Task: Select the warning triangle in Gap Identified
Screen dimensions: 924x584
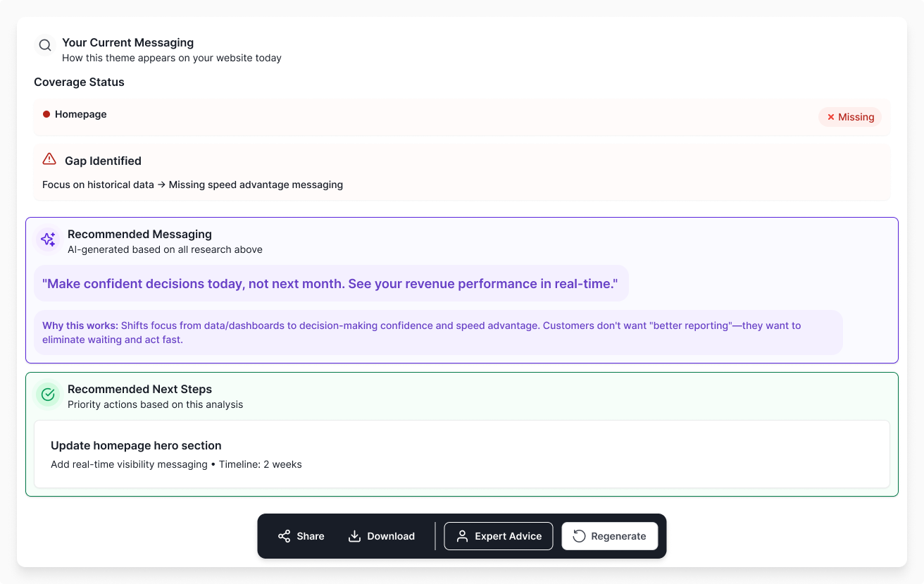Action: [49, 159]
